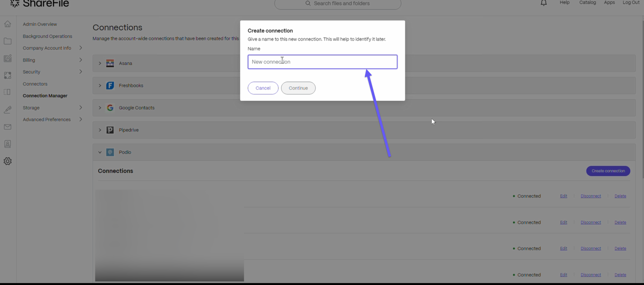644x285 pixels.
Task: Open the signature pen icon in left rail
Action: coord(7,110)
